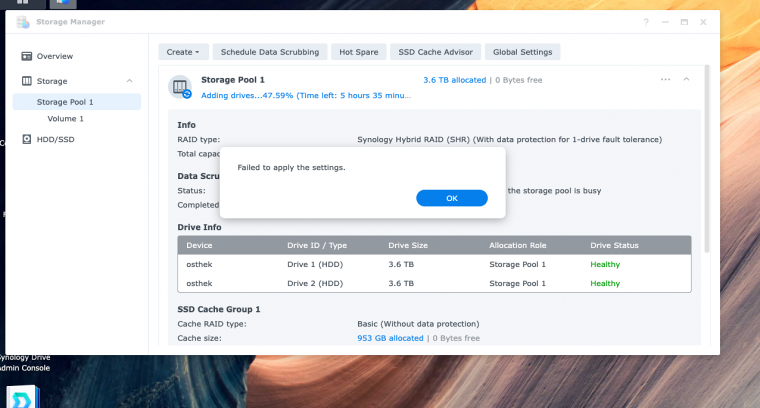
Task: Open the Create dropdown menu
Action: click(183, 52)
